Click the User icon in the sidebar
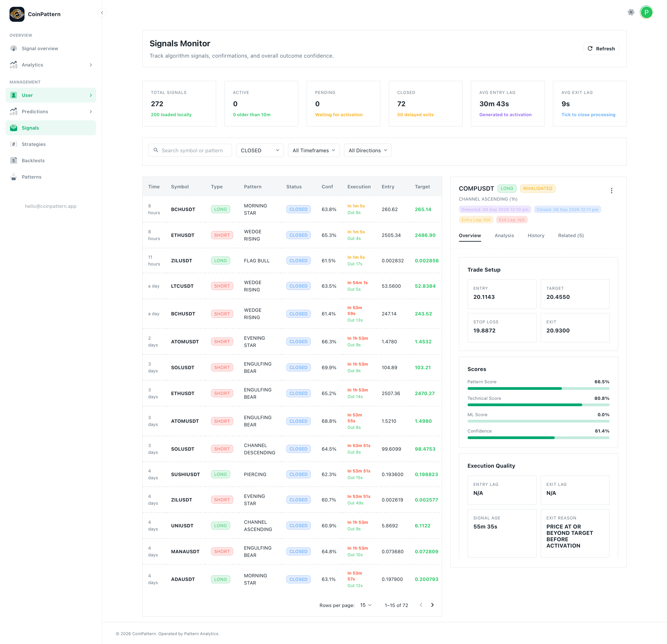Screen dimensions: 667x644 click(14, 95)
